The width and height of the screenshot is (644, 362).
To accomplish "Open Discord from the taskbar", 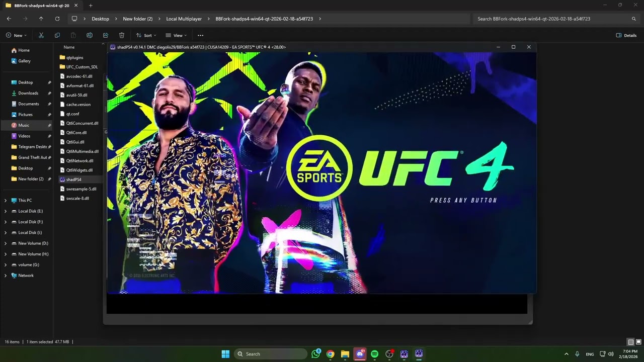I will click(360, 354).
